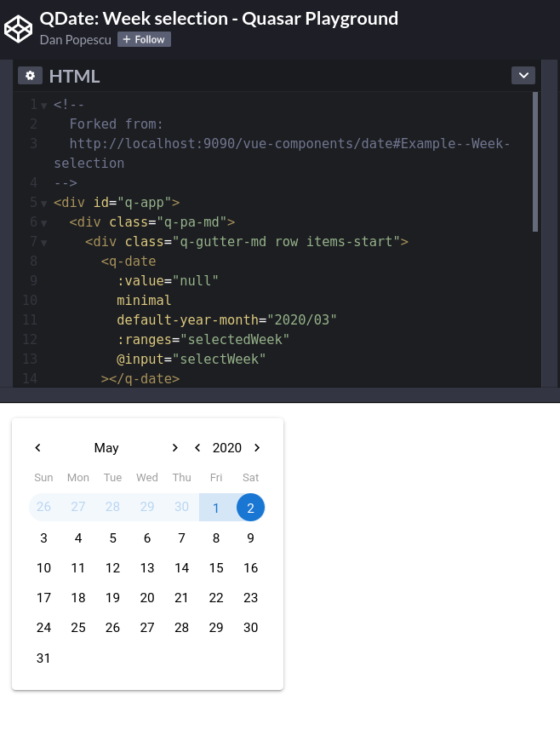The width and height of the screenshot is (560, 730).
Task: Collapse code fold at line 6
Action: click(43, 223)
